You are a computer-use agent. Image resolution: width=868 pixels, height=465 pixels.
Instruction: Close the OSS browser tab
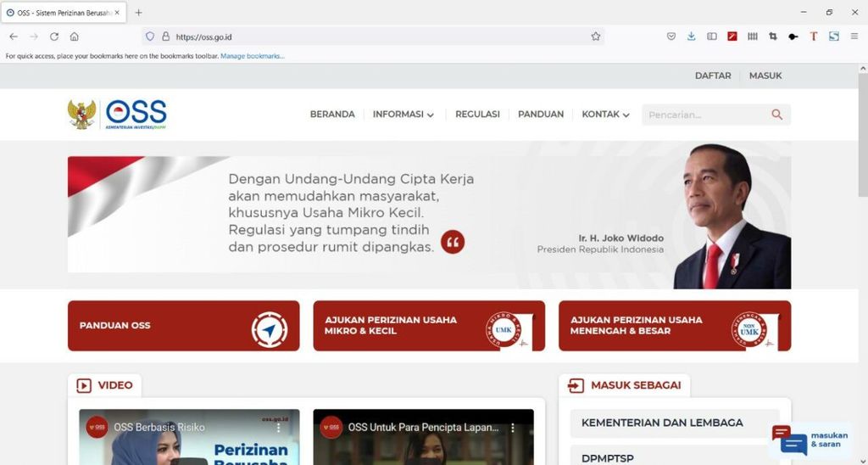[x=117, y=12]
